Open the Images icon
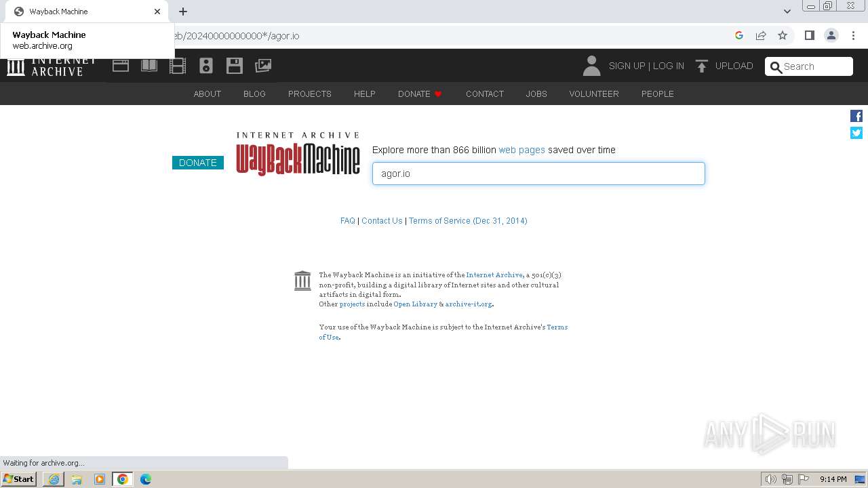The image size is (868, 488). point(263,66)
